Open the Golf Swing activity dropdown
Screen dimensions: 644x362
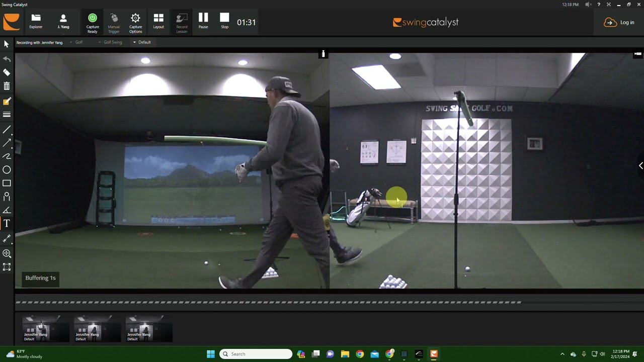click(110, 42)
